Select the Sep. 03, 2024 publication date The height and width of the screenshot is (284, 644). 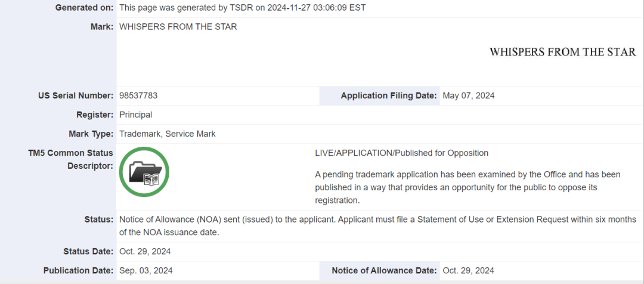(x=145, y=270)
